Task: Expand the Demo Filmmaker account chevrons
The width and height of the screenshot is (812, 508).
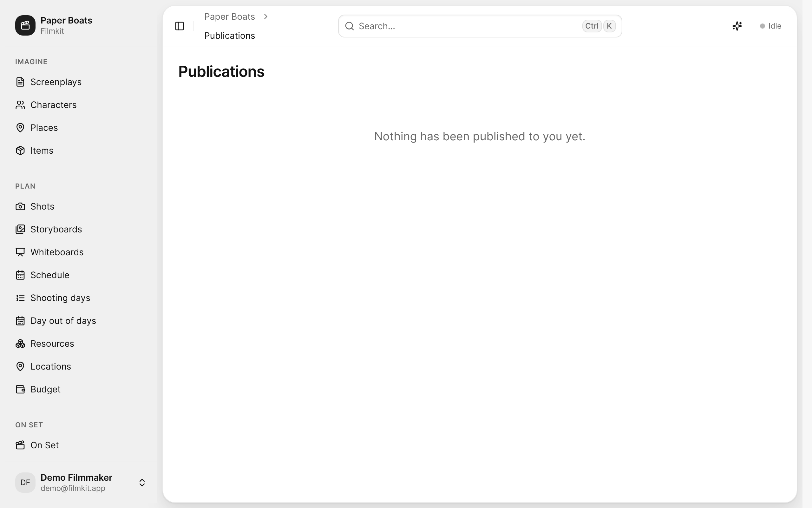Action: pyautogui.click(x=142, y=483)
